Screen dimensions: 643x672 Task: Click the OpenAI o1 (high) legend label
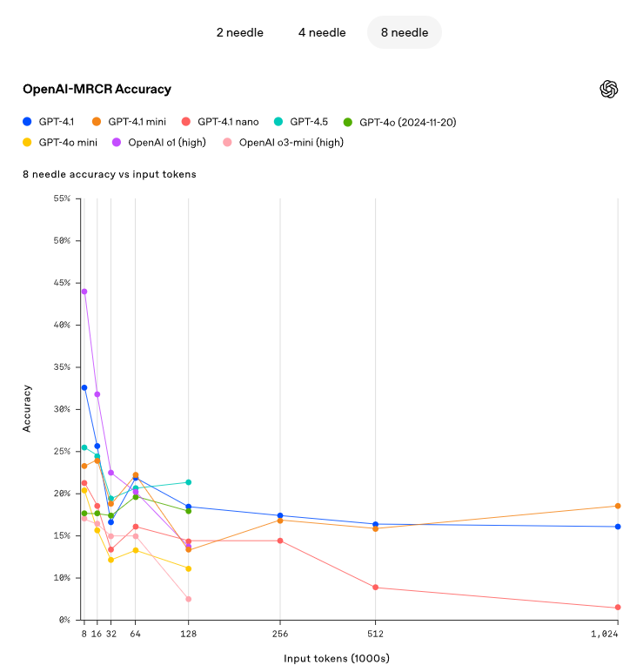point(167,142)
